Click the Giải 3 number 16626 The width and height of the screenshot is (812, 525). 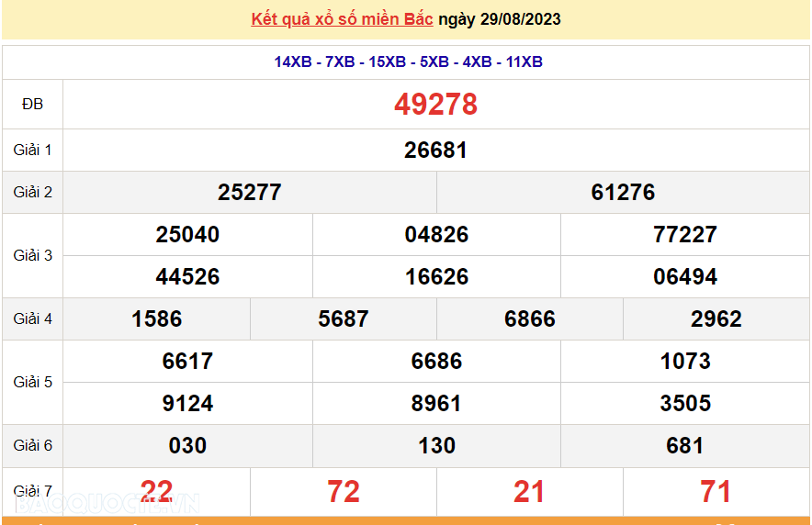pos(436,276)
